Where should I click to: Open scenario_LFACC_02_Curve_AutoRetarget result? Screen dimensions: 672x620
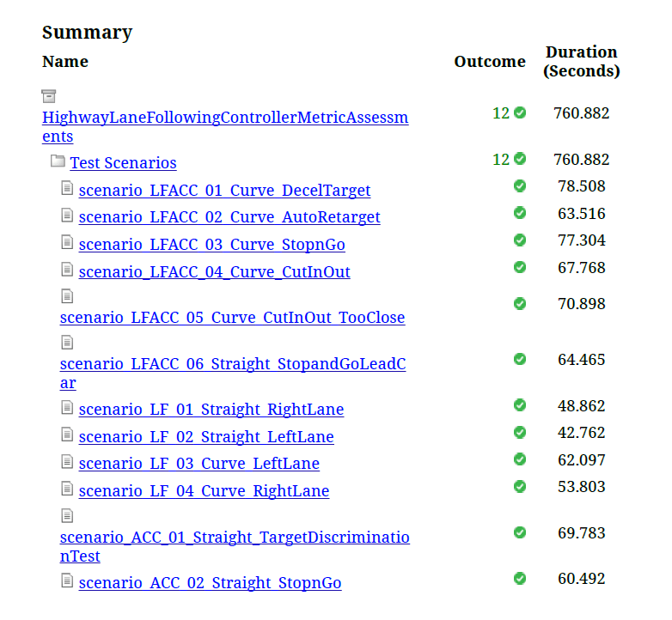pyautogui.click(x=229, y=217)
